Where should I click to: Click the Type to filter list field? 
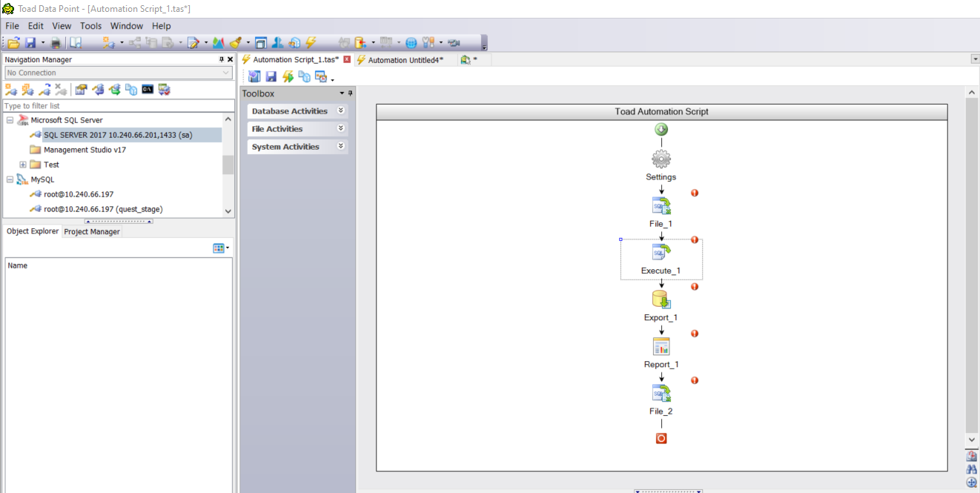point(119,106)
